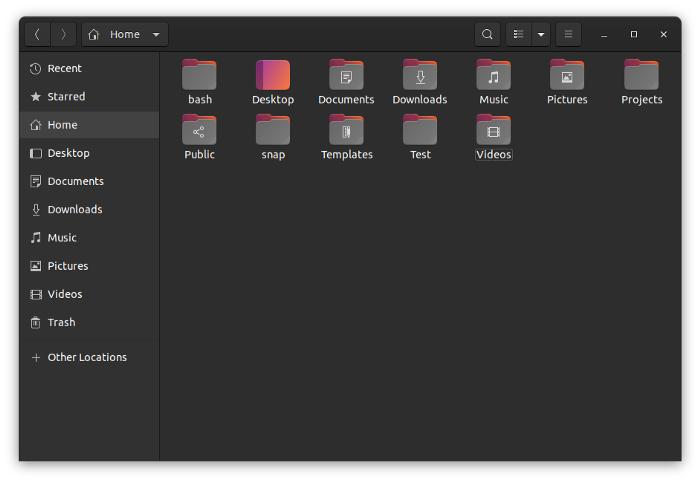This screenshot has width=700, height=482.
Task: Click the "Videos" label under the folder
Action: pyautogui.click(x=494, y=154)
